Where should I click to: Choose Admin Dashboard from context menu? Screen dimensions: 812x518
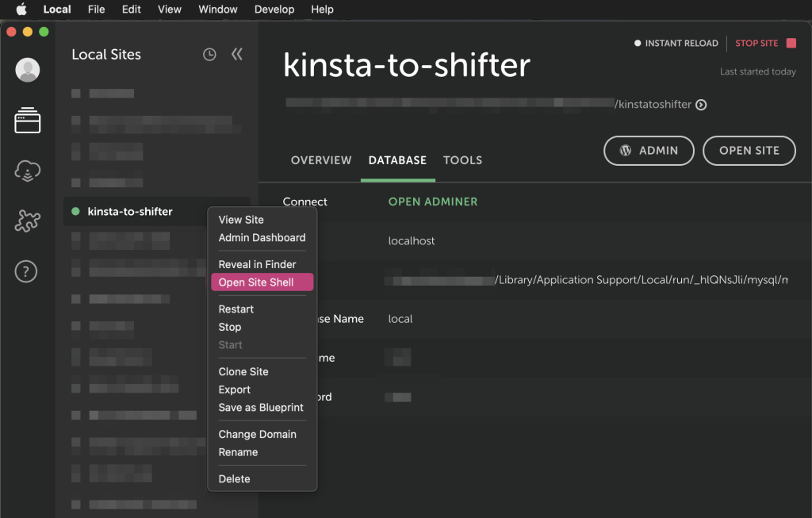[262, 238]
